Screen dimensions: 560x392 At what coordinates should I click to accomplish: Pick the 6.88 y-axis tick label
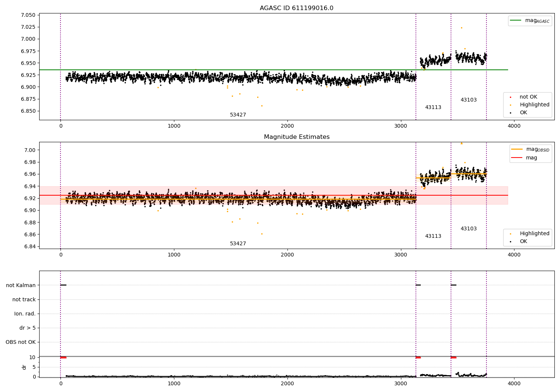pyautogui.click(x=30, y=223)
